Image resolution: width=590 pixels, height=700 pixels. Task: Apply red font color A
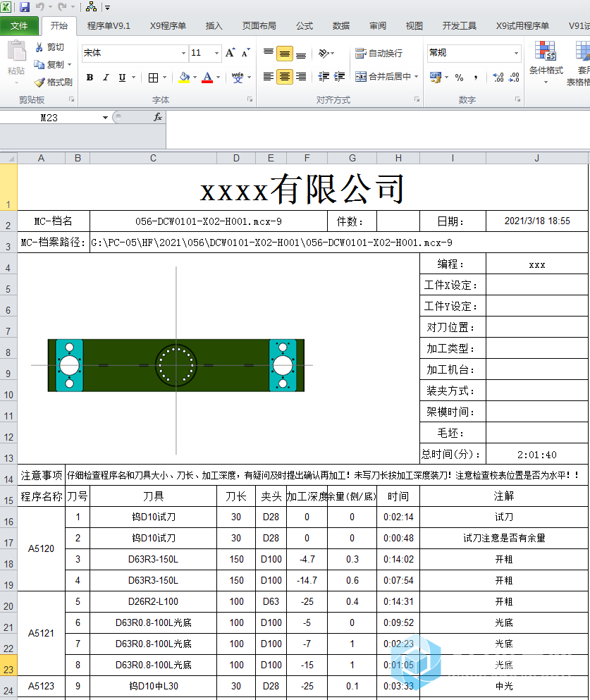click(x=207, y=78)
